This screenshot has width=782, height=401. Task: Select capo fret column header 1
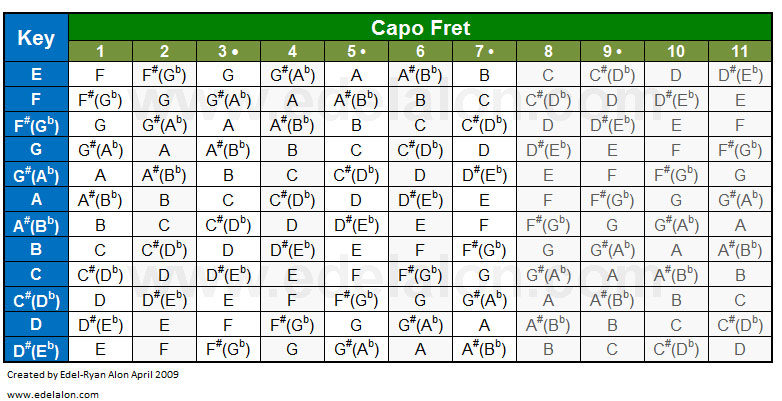coord(100,51)
